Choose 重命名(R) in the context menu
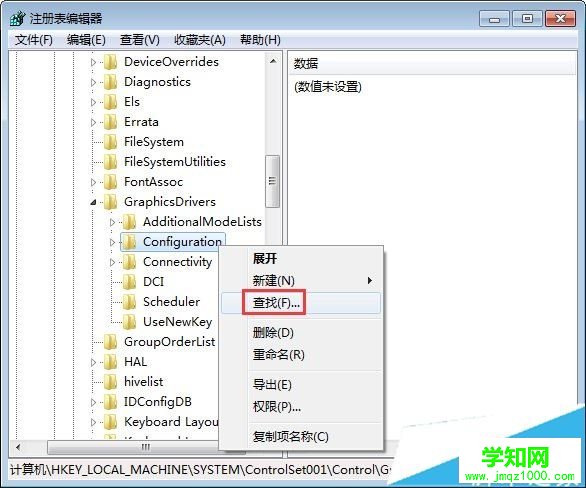Screen dimensions: 586x488 tap(301, 354)
